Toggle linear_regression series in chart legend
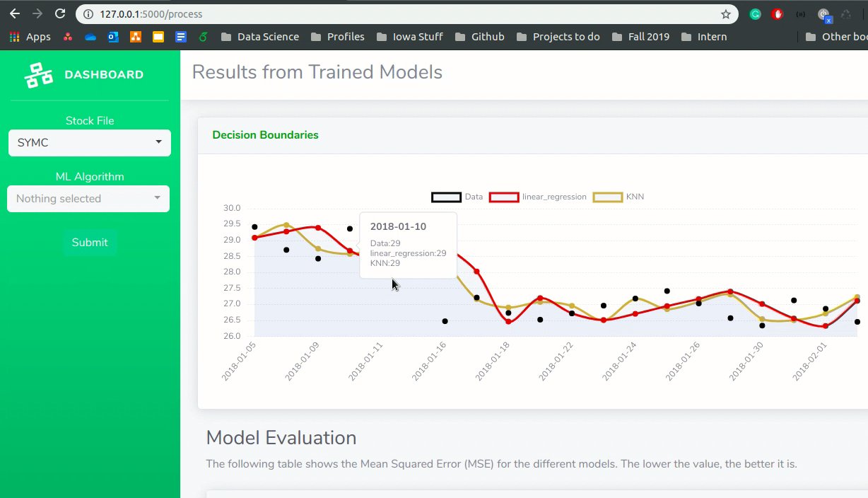 (x=537, y=197)
